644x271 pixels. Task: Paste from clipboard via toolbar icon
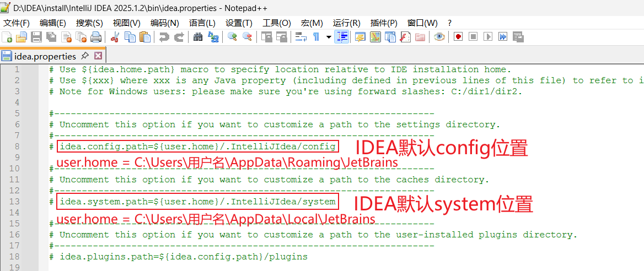coord(144,37)
